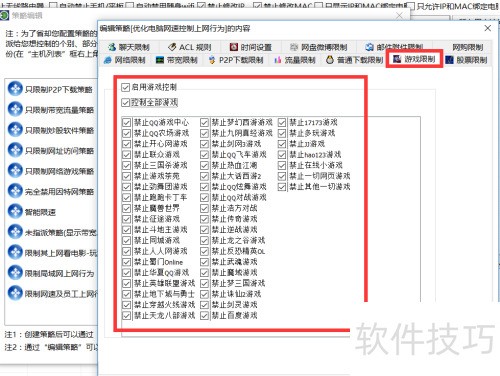The image size is (500, 376).
Task: Toggle 禁止九阴真经游戏 checkbox
Action: point(204,133)
